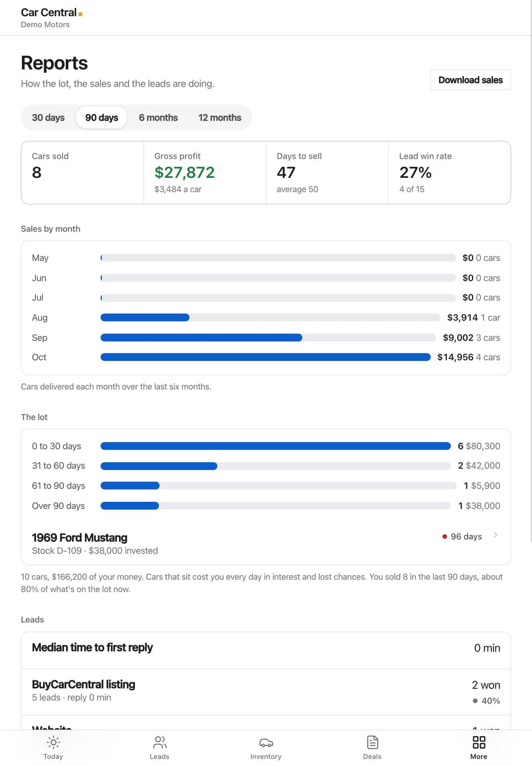Select the 30 days range
The image size is (532, 766).
[48, 118]
